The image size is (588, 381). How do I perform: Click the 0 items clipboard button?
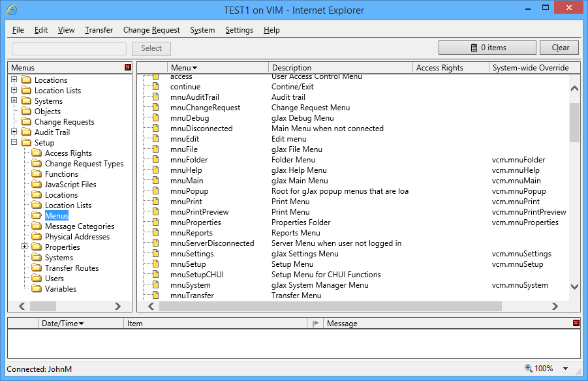(x=487, y=48)
